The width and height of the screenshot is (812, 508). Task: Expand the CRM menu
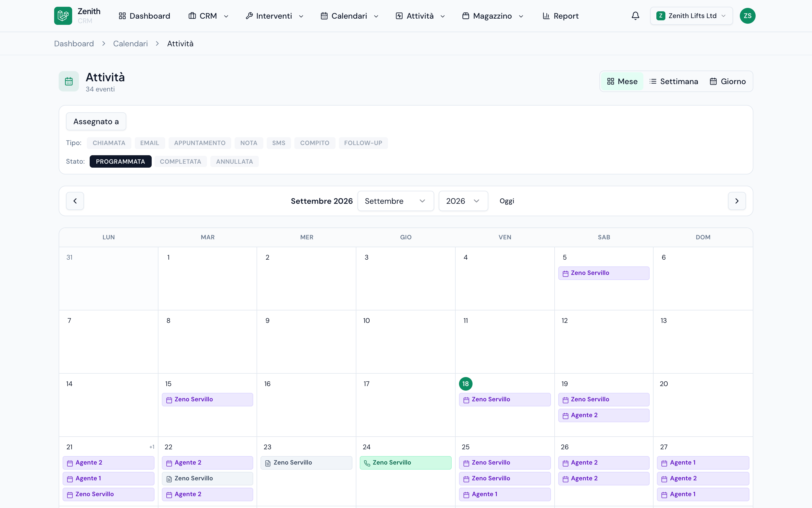[208, 16]
